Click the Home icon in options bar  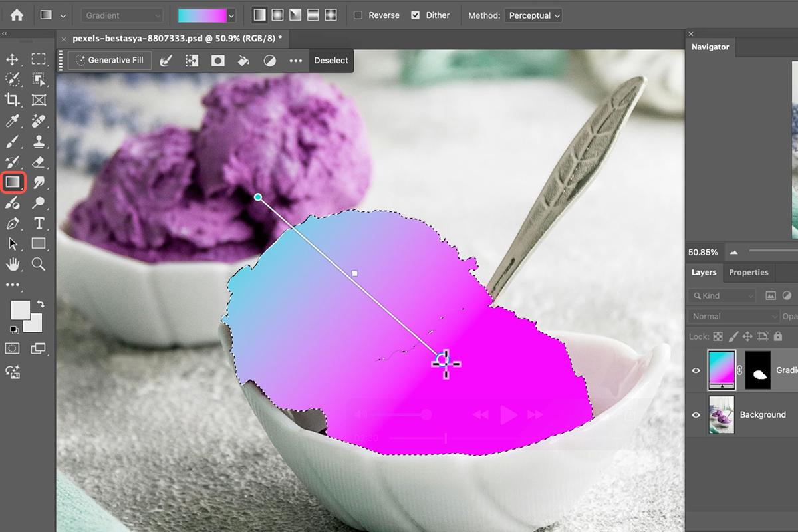tap(16, 15)
